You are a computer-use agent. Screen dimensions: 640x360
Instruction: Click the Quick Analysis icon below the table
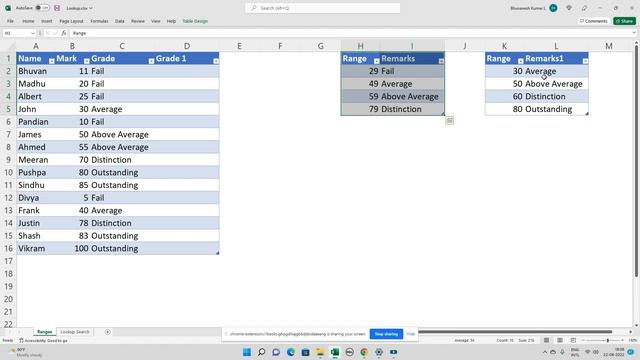tap(449, 120)
